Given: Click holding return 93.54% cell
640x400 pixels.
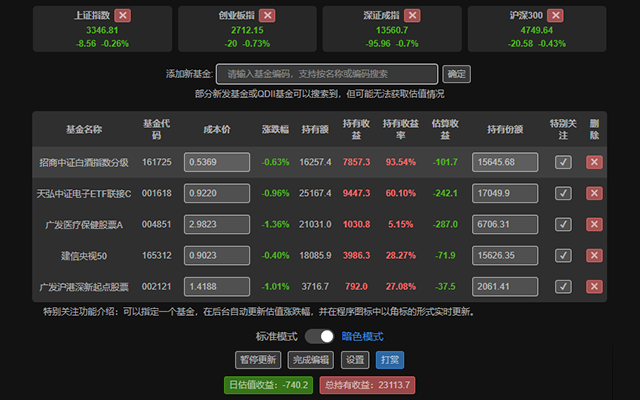Looking at the screenshot, I should coord(400,162).
